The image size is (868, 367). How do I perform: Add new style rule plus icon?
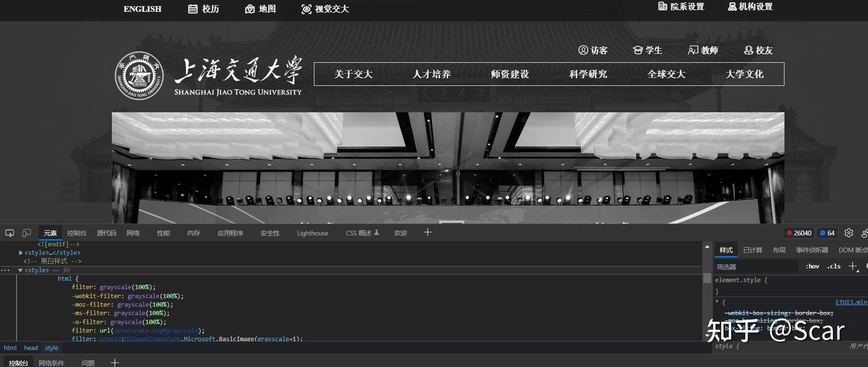[853, 267]
